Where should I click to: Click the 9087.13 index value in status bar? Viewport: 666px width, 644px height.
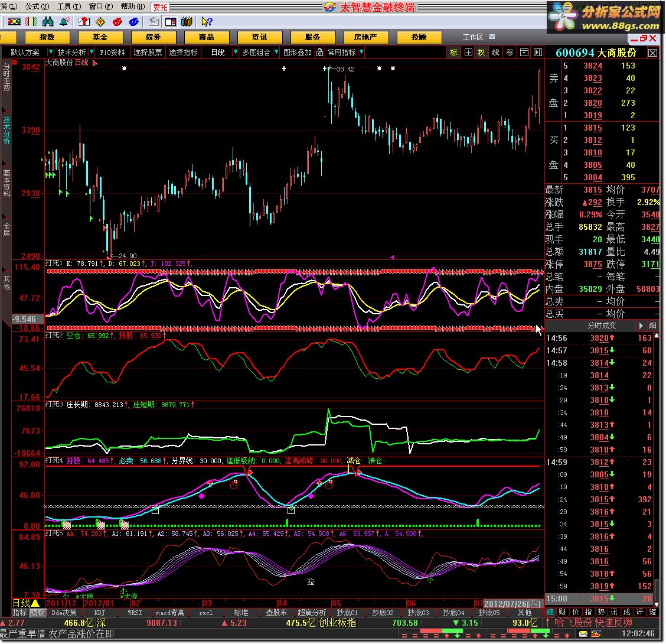162,623
